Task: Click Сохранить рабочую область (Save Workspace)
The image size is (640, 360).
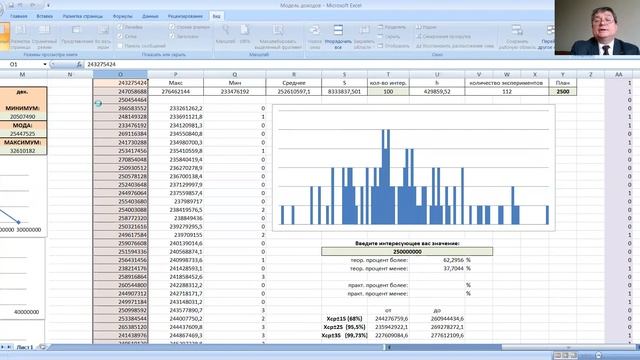Action: (x=517, y=36)
